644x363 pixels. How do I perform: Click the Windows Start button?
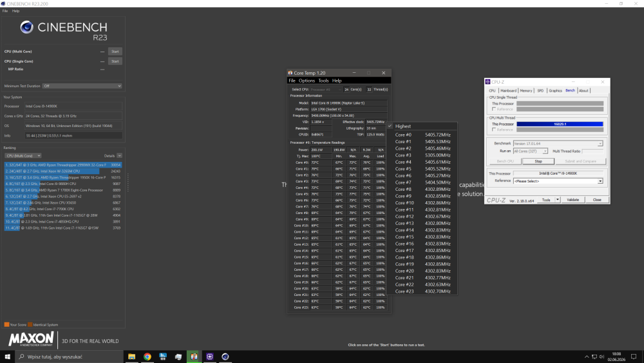point(7,357)
